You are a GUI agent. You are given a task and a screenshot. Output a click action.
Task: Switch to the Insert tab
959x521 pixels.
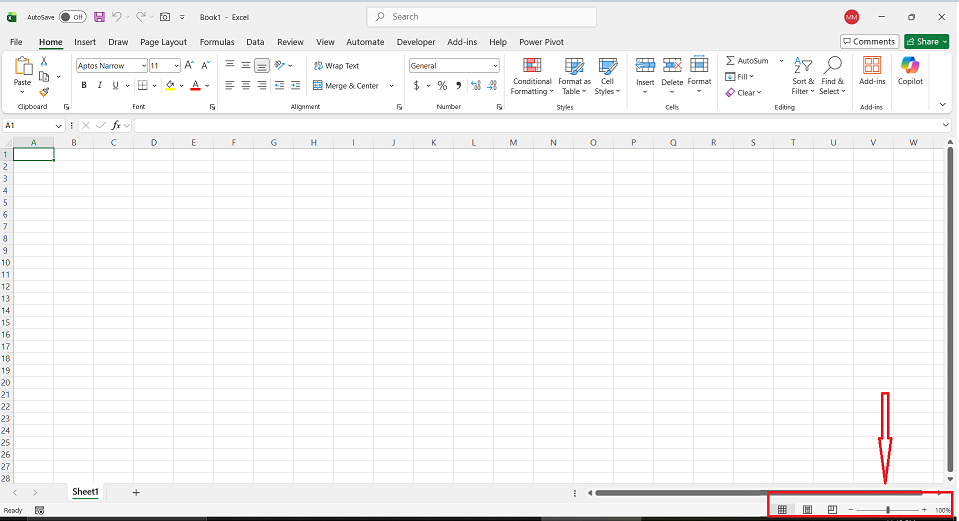[85, 42]
